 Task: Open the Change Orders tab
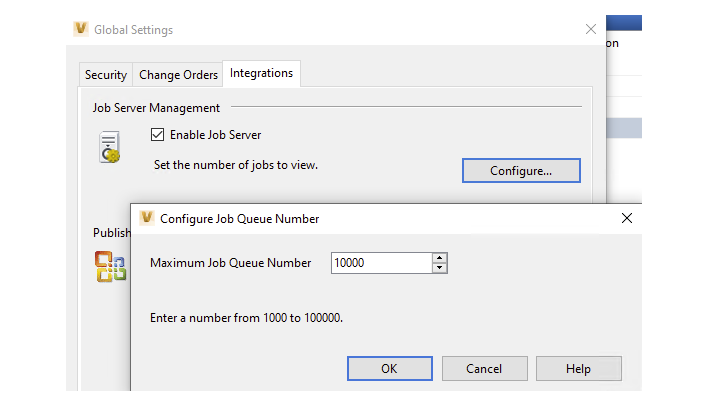(178, 75)
